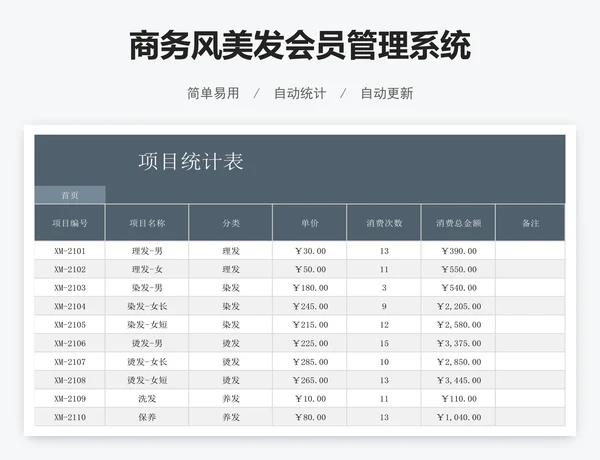Click total amount ¥1,040.00
600x460 pixels.
[458, 417]
